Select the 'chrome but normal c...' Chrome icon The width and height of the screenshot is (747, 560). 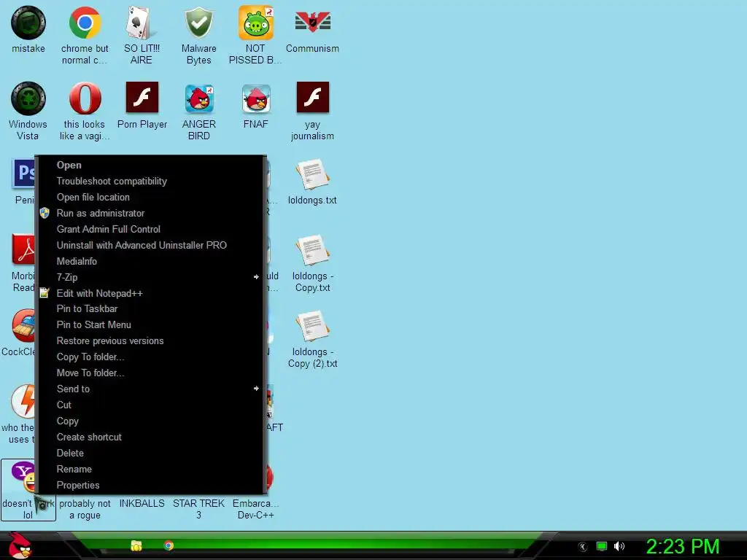click(85, 23)
